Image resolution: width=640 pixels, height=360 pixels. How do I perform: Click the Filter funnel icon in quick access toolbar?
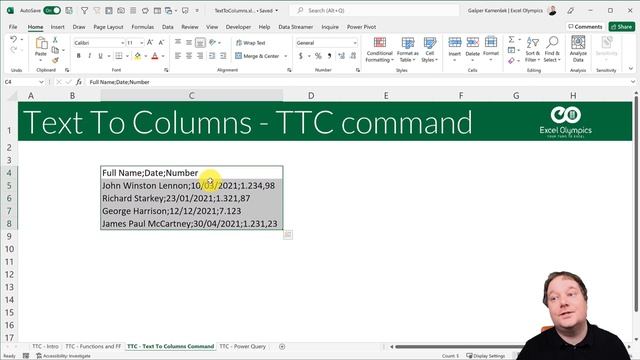[84, 10]
